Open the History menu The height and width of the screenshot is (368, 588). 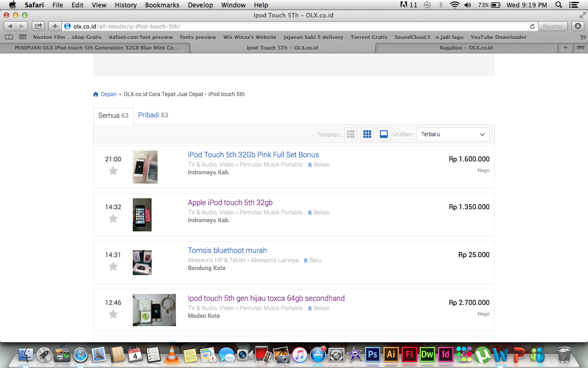126,5
